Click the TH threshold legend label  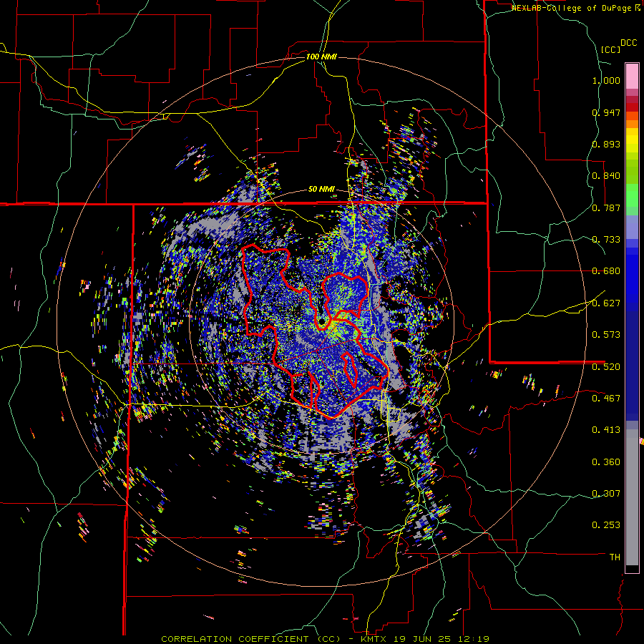[615, 557]
